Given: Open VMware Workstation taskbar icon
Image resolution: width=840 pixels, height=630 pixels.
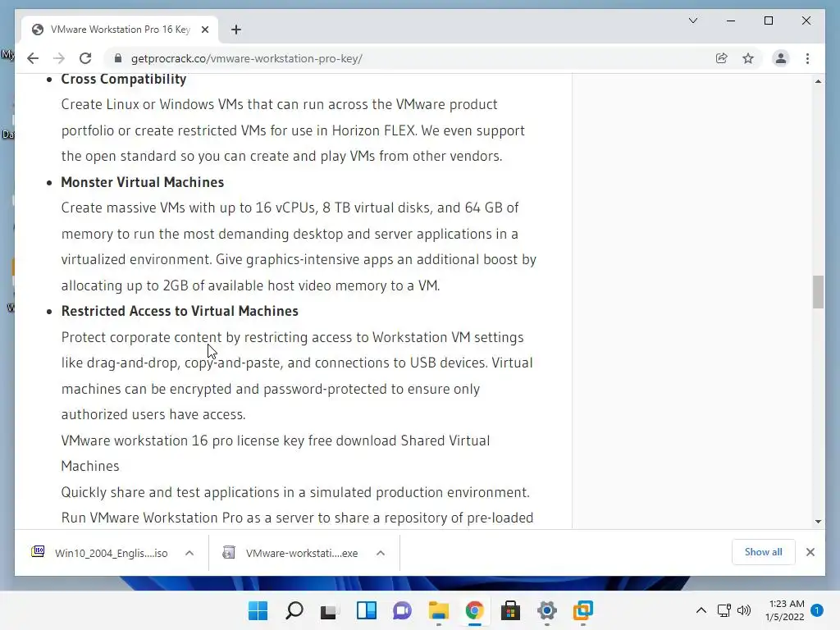Looking at the screenshot, I should [x=583, y=610].
